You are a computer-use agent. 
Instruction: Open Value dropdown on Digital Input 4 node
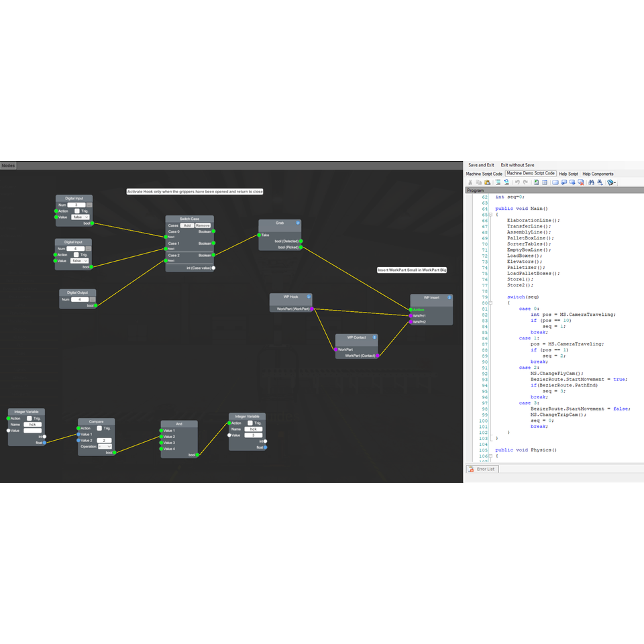coord(79,261)
